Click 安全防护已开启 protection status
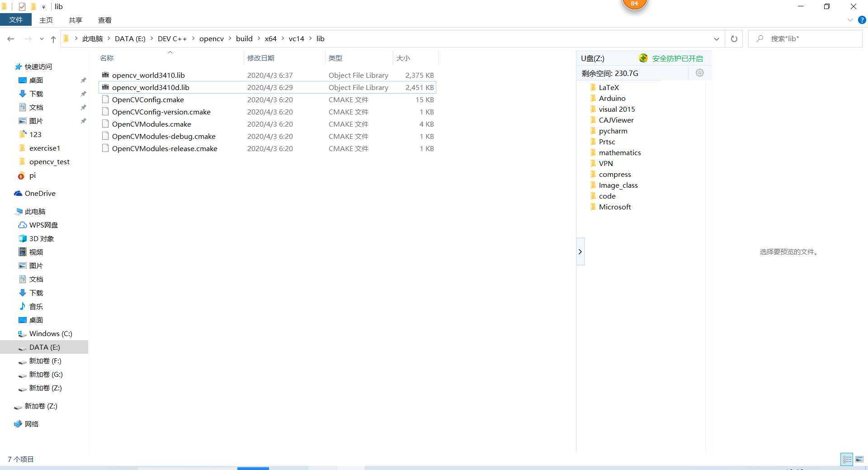868x470 pixels. [x=677, y=58]
